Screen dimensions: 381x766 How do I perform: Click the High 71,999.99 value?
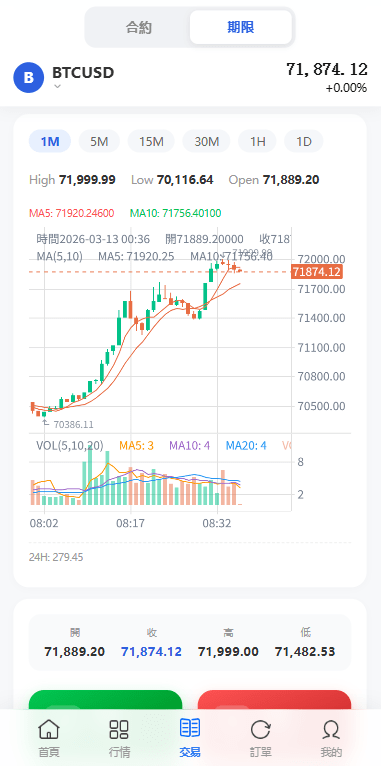tap(87, 180)
